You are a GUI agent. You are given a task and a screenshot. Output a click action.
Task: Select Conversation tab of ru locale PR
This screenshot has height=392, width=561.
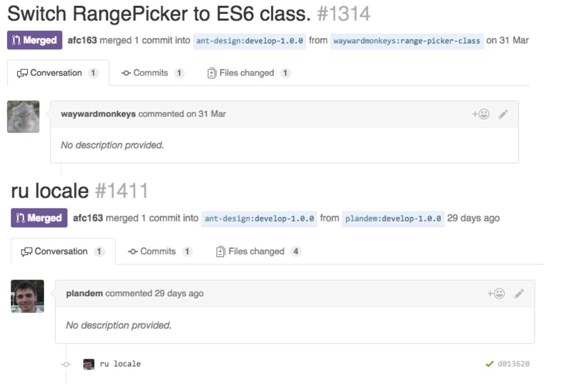pos(61,251)
